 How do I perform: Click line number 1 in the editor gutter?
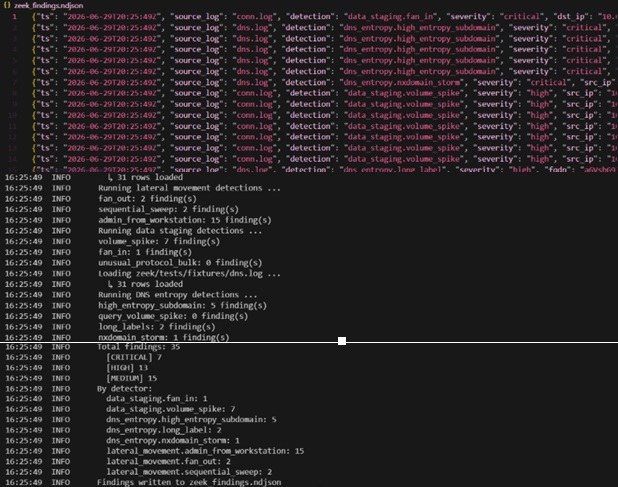pyautogui.click(x=14, y=17)
